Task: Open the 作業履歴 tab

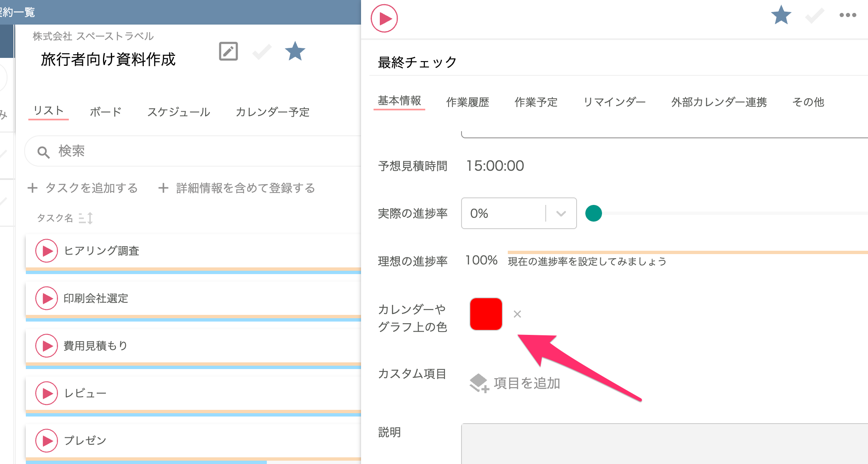Action: click(x=467, y=102)
